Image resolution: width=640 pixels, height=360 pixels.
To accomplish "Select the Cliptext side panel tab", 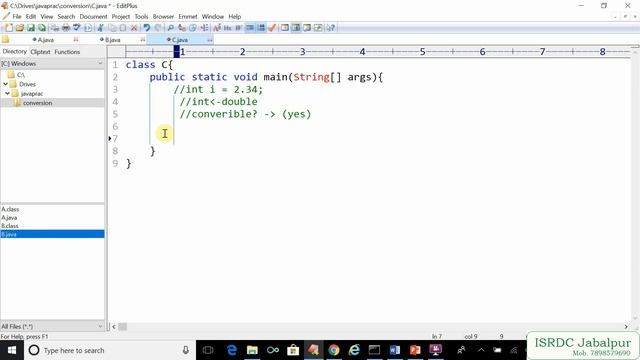I will pyautogui.click(x=40, y=52).
